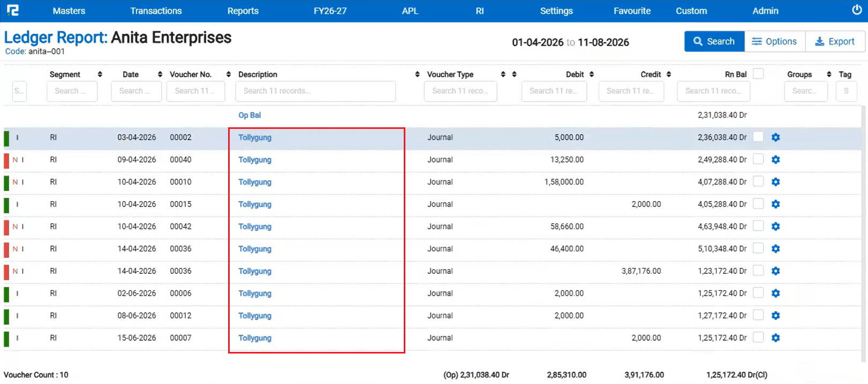The image size is (868, 384).
Task: Click the Export button
Action: coord(835,41)
